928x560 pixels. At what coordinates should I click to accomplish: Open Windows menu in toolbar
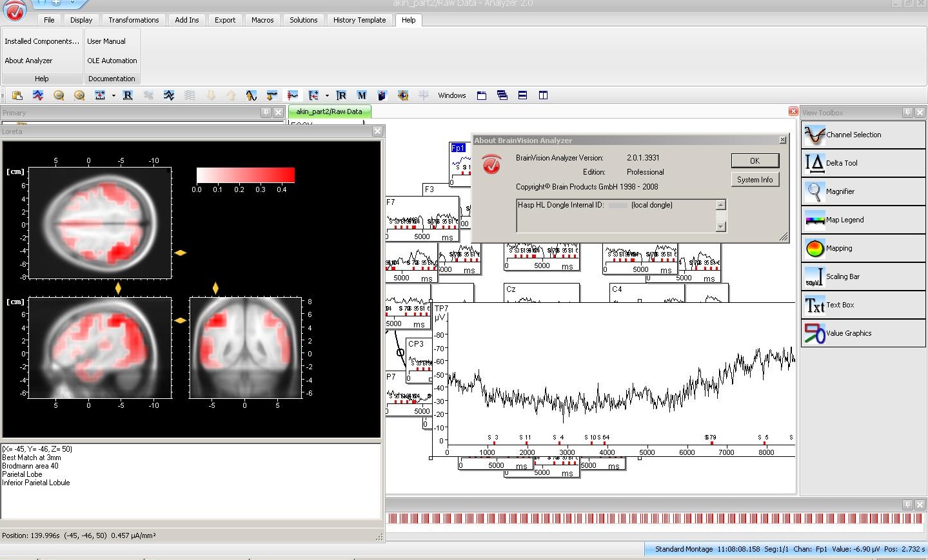coord(451,95)
